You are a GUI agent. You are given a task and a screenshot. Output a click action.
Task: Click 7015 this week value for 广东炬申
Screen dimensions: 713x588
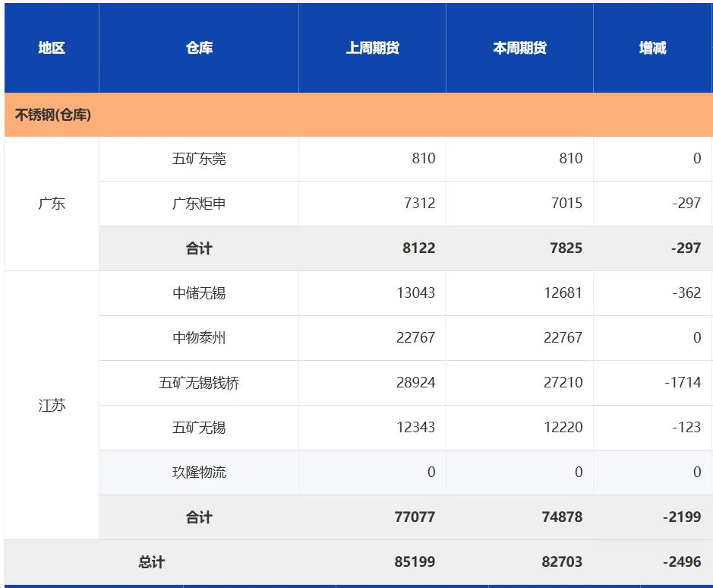pyautogui.click(x=566, y=203)
